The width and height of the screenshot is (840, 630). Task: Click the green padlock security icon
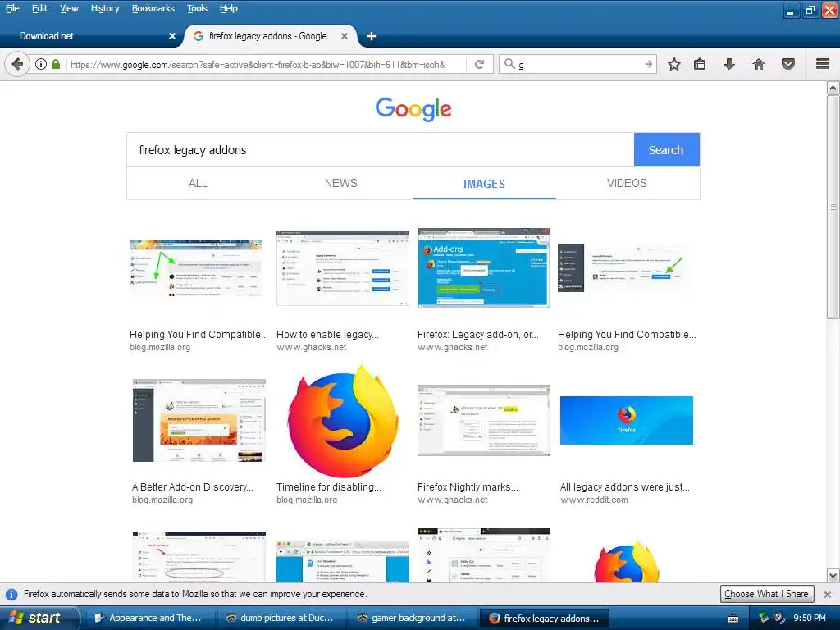56,64
